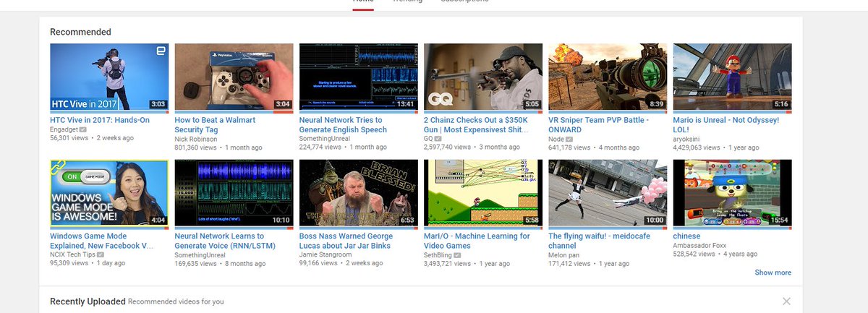
Task: Open the HTC Vive in 2017 thumbnail
Action: (x=109, y=77)
